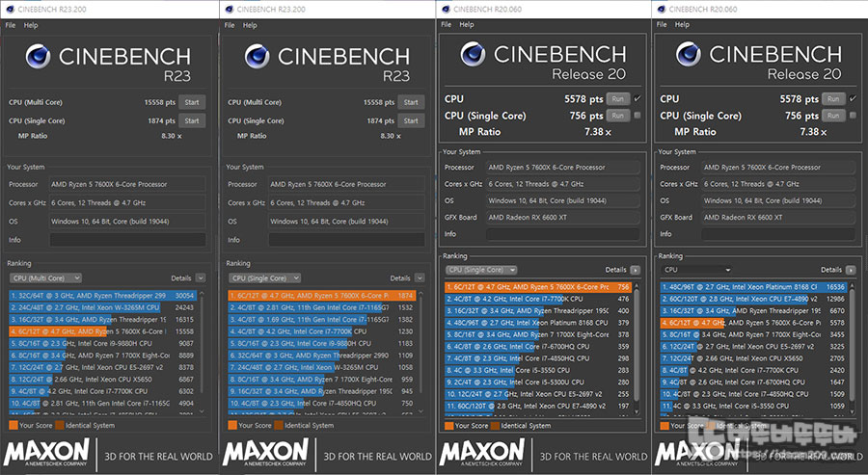Select the orange Ryzen 5 7600X row scoring 5578
868x475 pixels.
click(x=753, y=323)
